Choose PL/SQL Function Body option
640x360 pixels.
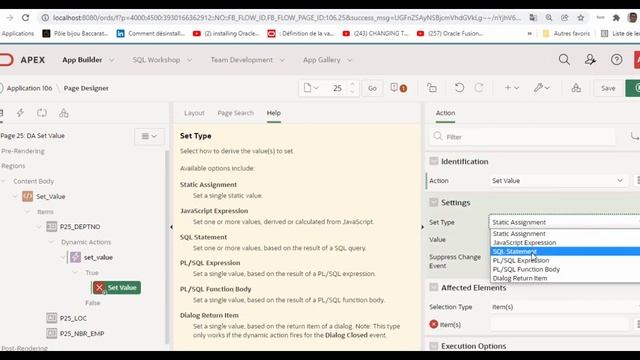(x=565, y=269)
